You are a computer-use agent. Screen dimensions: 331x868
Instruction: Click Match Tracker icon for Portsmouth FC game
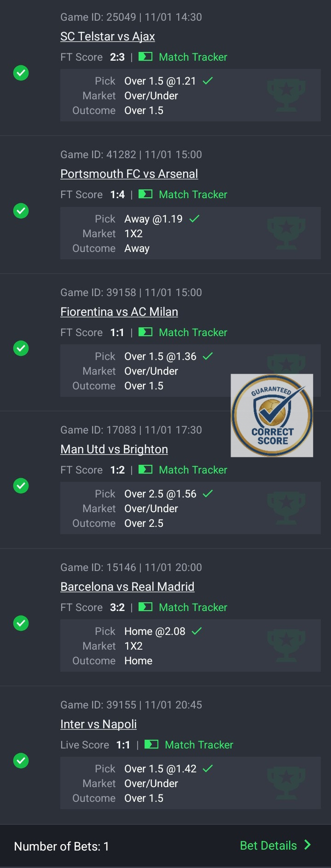coord(145,194)
